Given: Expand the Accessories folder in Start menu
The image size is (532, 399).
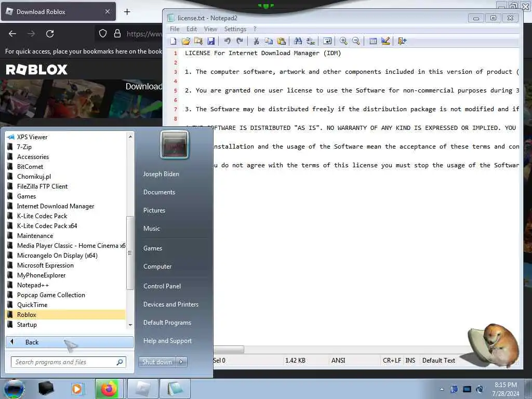Looking at the screenshot, I should click(65, 157).
